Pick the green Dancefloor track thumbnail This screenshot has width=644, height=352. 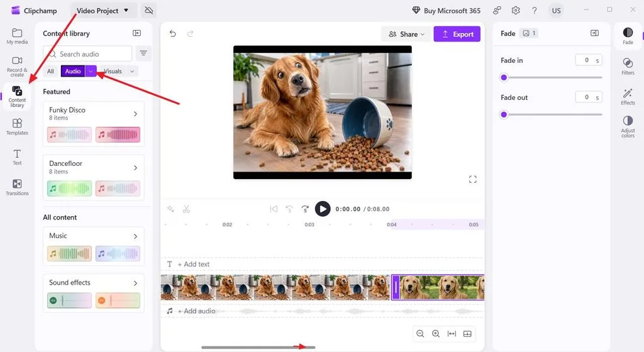(x=69, y=189)
